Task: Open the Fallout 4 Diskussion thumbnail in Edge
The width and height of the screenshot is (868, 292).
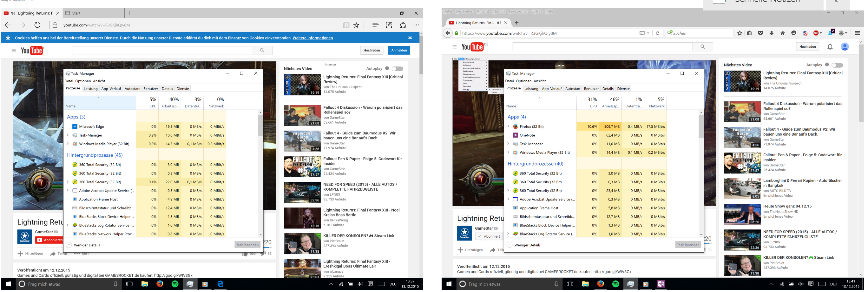Action: coord(302,115)
